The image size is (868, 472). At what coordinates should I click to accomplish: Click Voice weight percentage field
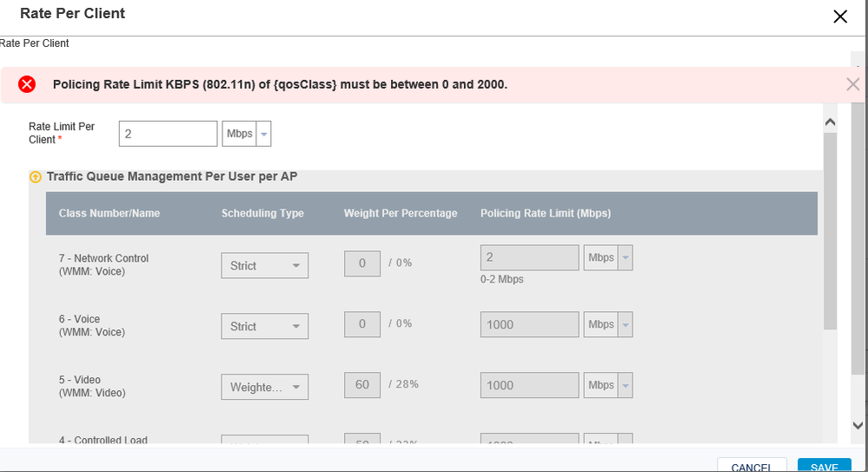[362, 324]
